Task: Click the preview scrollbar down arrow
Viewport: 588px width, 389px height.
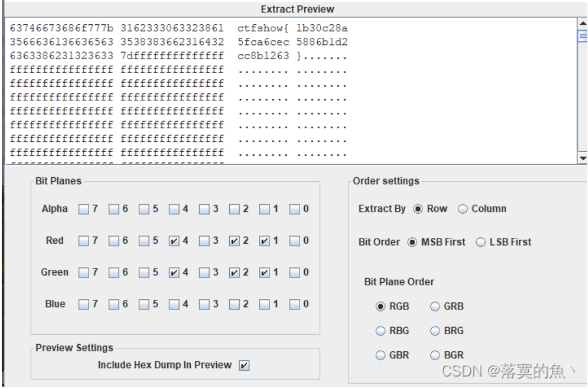Action: tap(583, 158)
